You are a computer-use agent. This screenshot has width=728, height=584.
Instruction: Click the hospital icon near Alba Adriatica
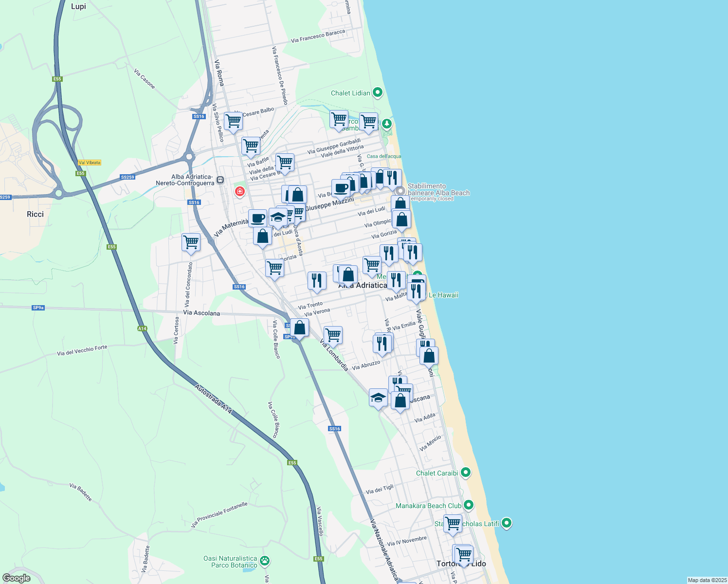(x=239, y=192)
